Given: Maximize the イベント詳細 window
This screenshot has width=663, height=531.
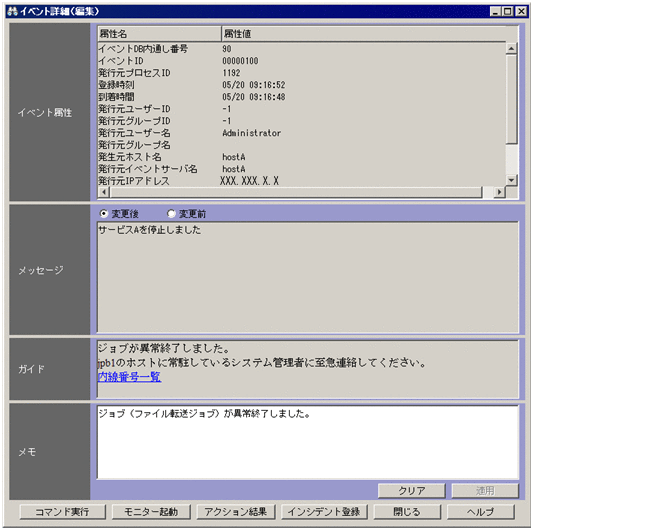Looking at the screenshot, I should point(507,11).
